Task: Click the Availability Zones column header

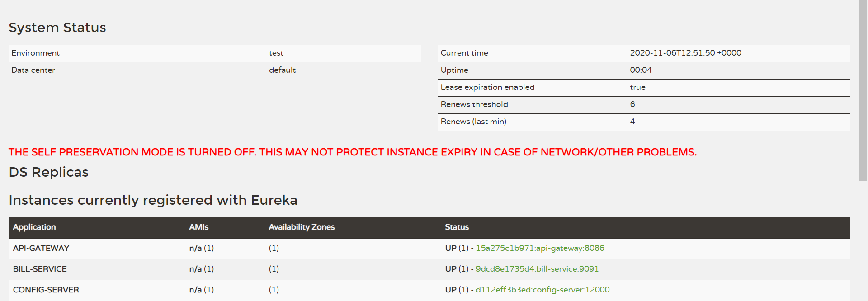Action: pyautogui.click(x=302, y=227)
